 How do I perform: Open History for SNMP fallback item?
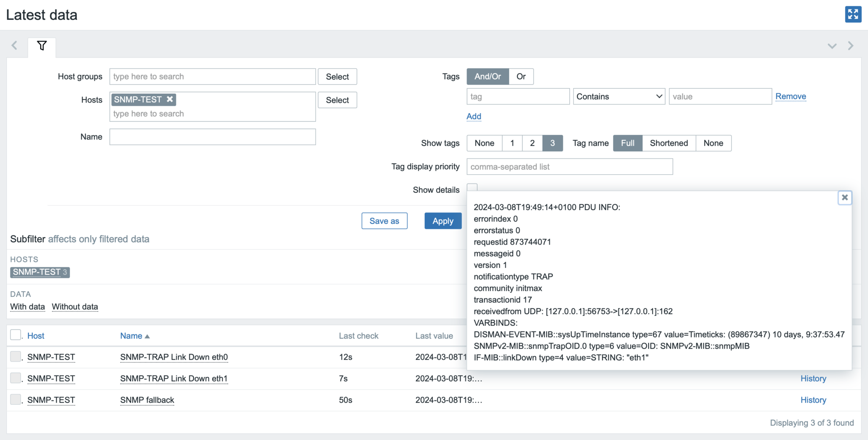click(x=813, y=400)
